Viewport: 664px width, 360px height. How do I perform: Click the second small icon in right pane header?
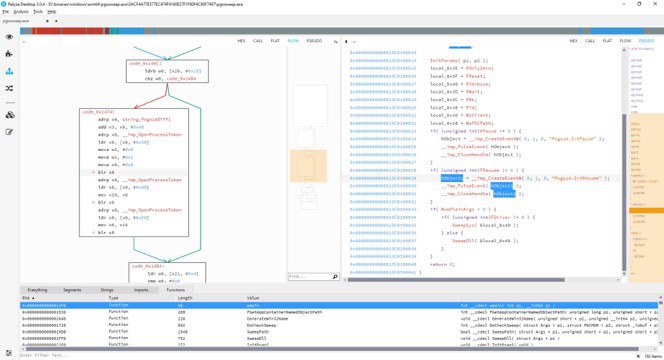pyautogui.click(x=354, y=42)
